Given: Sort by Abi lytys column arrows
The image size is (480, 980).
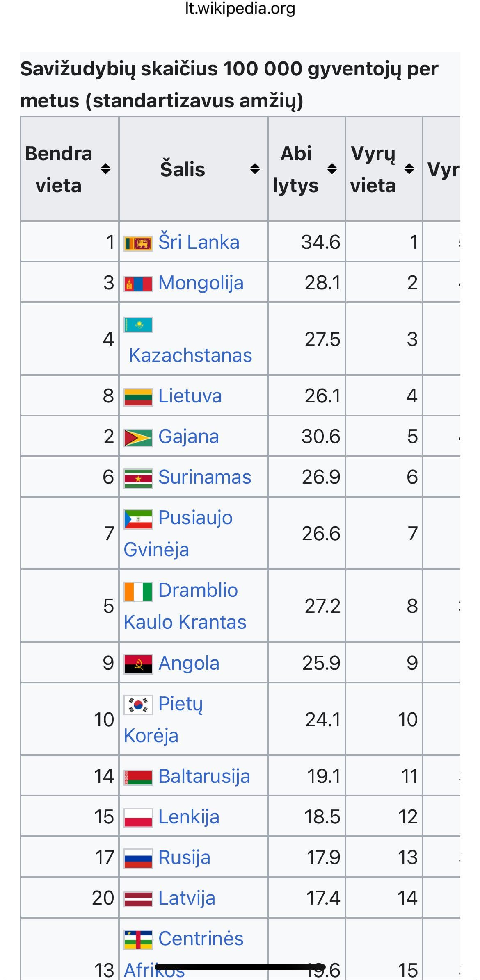Looking at the screenshot, I should (332, 168).
